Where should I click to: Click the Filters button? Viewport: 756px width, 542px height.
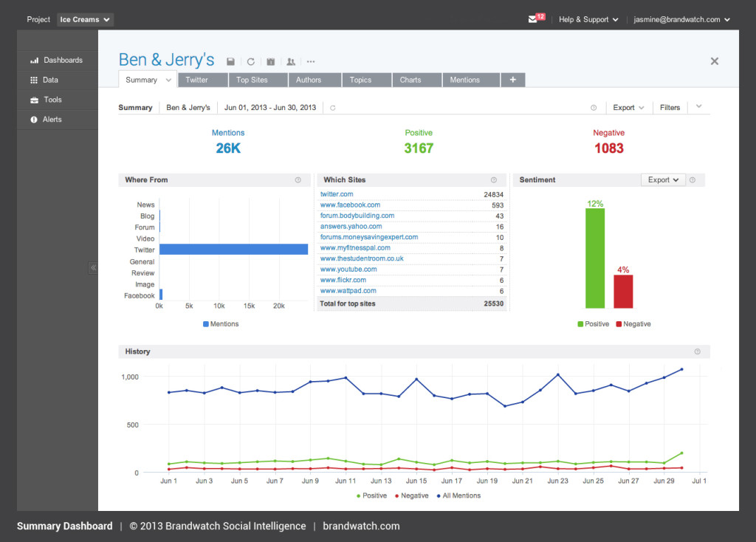[x=670, y=108]
